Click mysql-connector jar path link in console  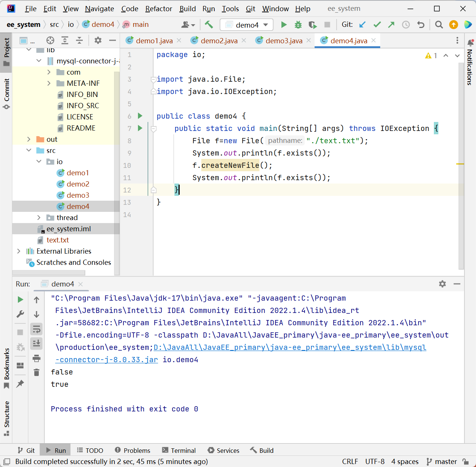[x=290, y=347]
